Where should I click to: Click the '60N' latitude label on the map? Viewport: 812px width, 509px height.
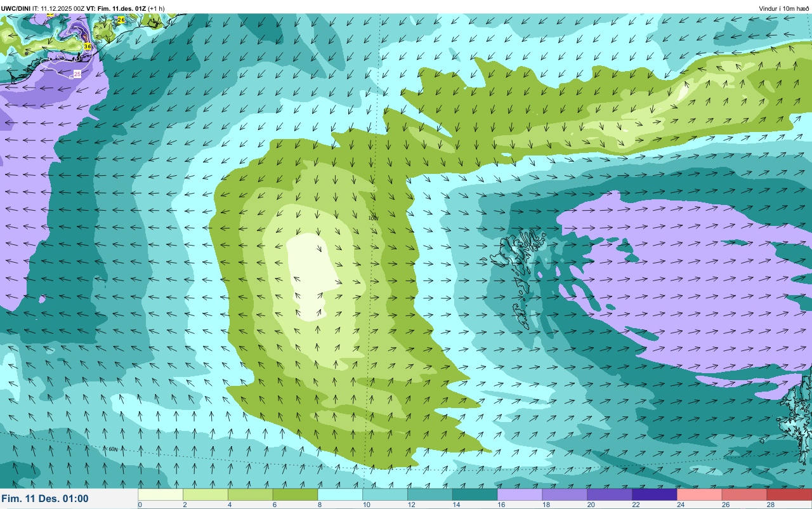[x=113, y=449]
